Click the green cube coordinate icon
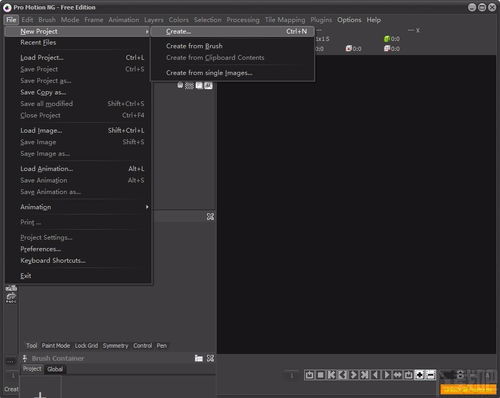Viewport: 500px width, 398px height. (x=387, y=39)
